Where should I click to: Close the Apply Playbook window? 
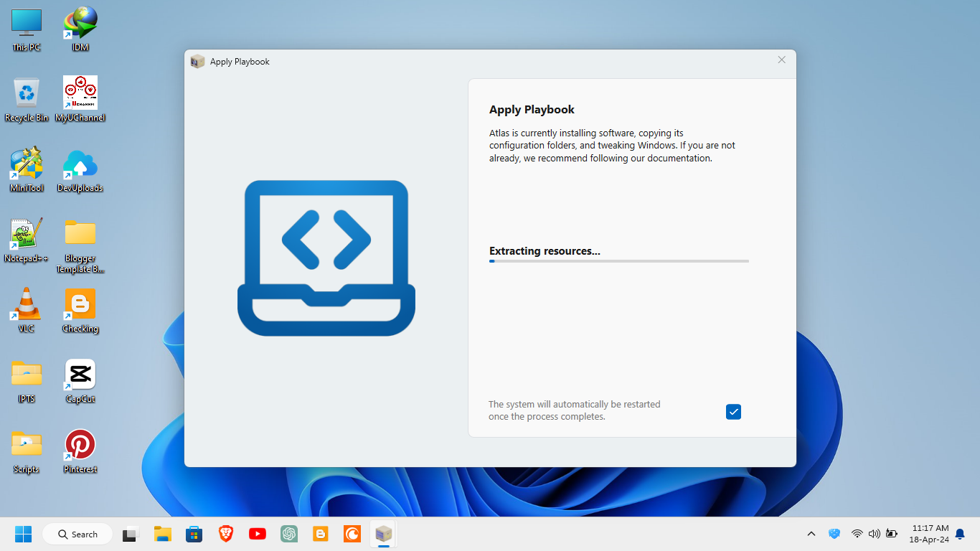pos(782,60)
